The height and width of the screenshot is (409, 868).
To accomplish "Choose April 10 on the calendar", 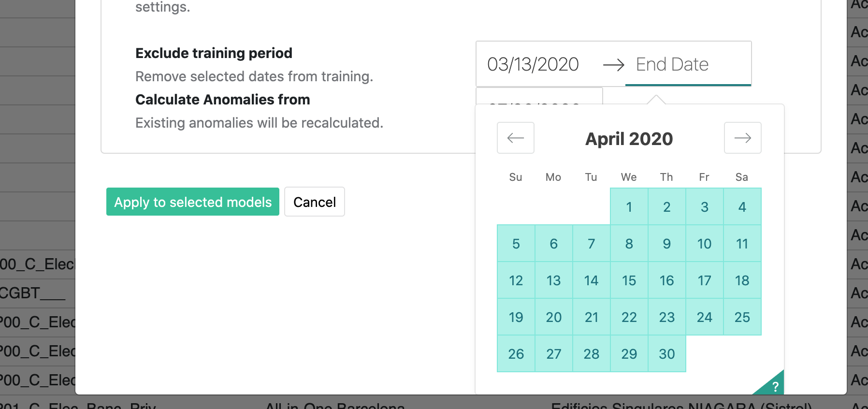I will [x=705, y=243].
